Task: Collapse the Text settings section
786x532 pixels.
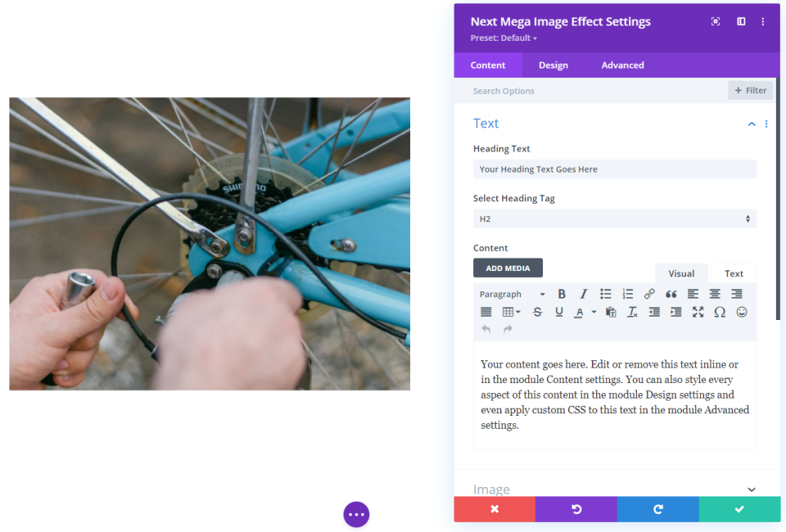Action: coord(752,124)
